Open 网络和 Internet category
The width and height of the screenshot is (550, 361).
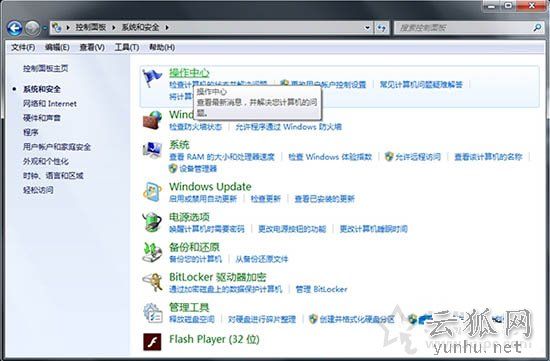pyautogui.click(x=50, y=103)
